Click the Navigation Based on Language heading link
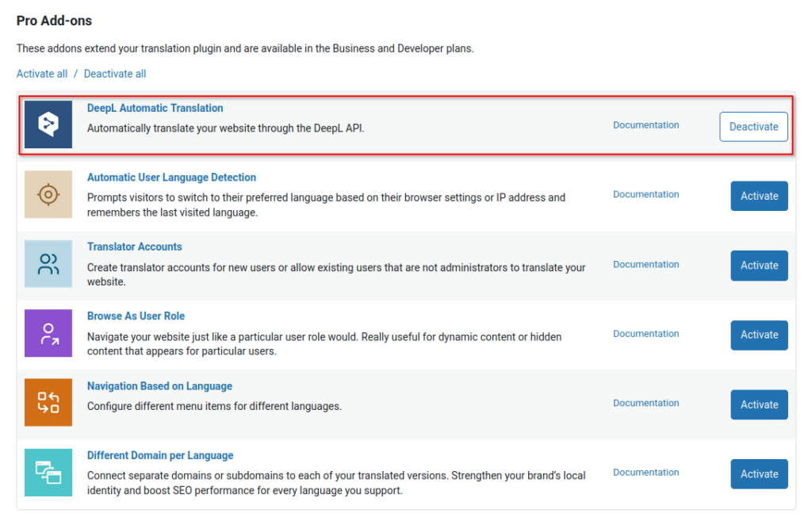812x521 pixels. click(x=159, y=386)
